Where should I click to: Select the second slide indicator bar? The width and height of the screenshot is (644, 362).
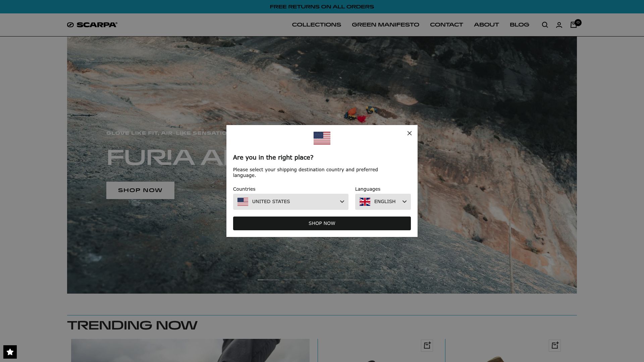295,280
